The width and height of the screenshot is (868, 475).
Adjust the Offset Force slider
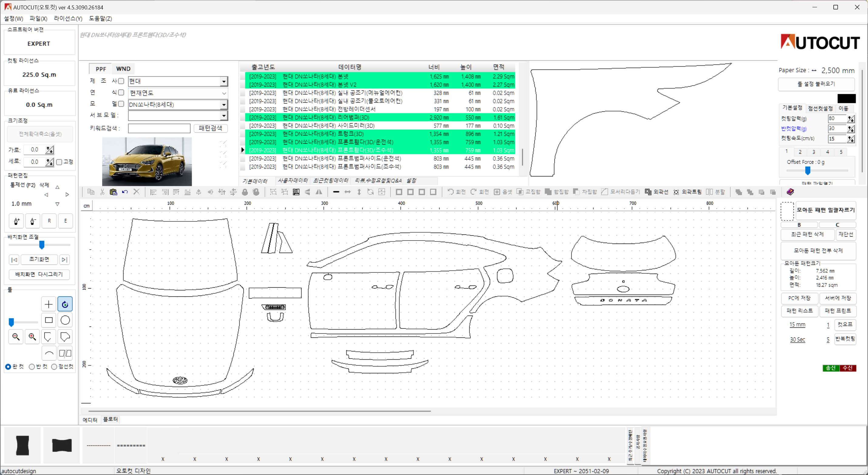click(808, 171)
